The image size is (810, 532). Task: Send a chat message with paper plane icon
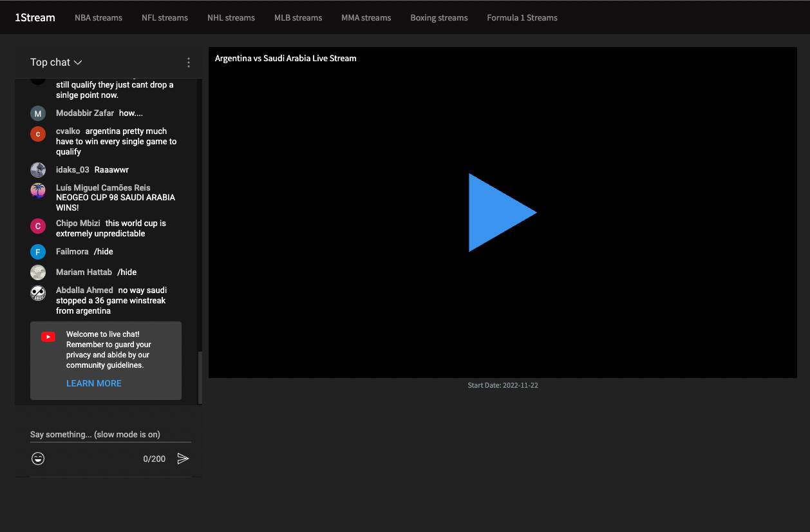tap(184, 458)
